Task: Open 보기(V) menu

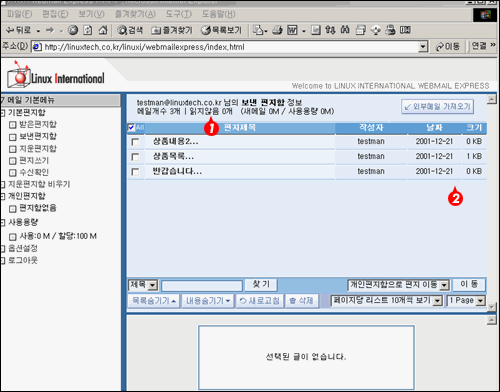Action: (x=91, y=14)
